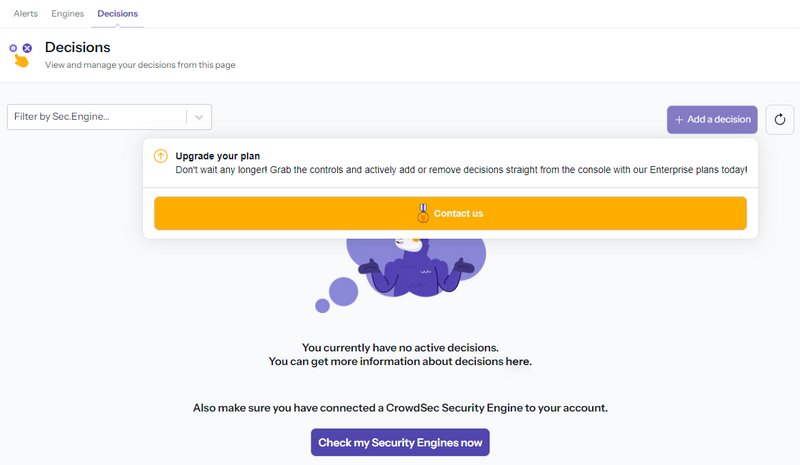This screenshot has height=465, width=800.
Task: Click the purple shrugging character illustration
Action: tap(415, 267)
